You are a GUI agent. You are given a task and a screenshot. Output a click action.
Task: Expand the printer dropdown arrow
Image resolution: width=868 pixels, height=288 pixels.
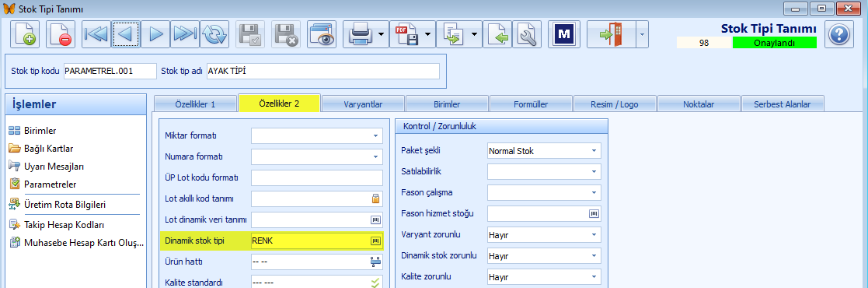tap(382, 34)
